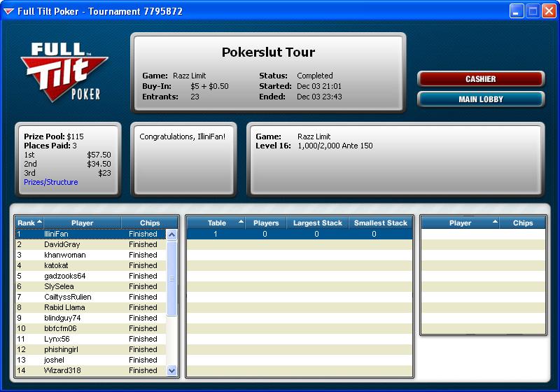Viewport: 560px width, 392px height.
Task: Close the tournament window
Action: [x=549, y=11]
